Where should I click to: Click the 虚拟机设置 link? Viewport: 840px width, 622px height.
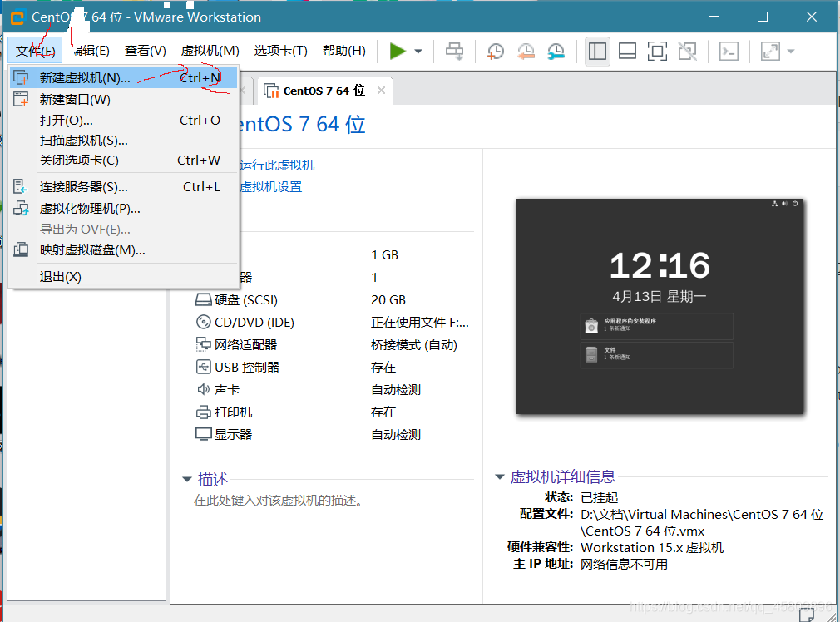(x=270, y=187)
